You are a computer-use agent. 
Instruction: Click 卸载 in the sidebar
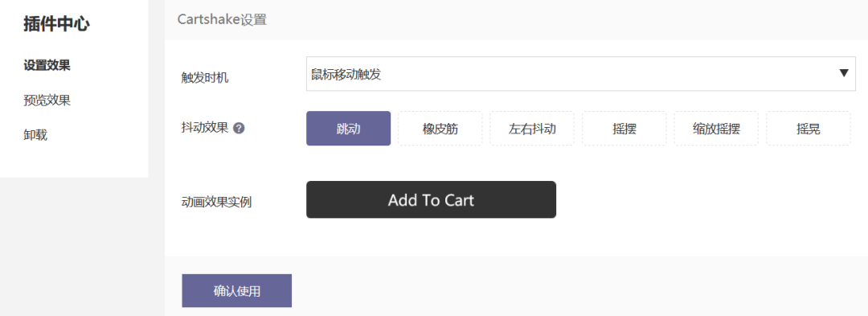tap(35, 134)
